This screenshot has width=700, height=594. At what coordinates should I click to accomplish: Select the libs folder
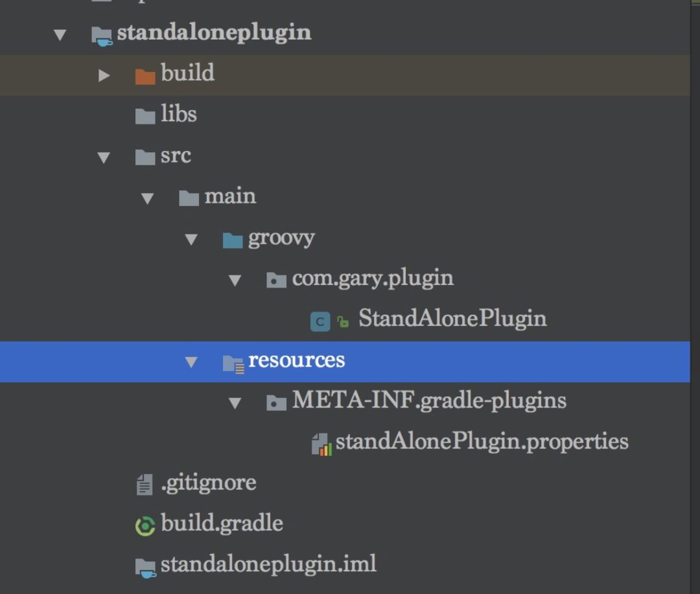[178, 115]
